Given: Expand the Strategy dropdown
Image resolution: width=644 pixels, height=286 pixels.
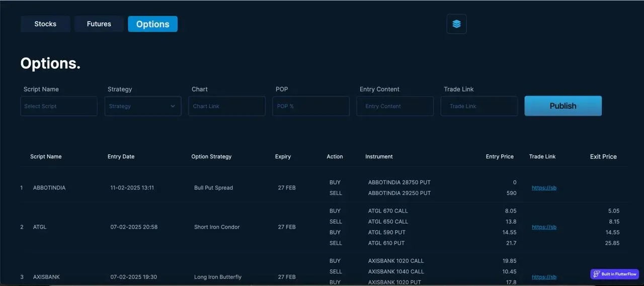Looking at the screenshot, I should [143, 106].
